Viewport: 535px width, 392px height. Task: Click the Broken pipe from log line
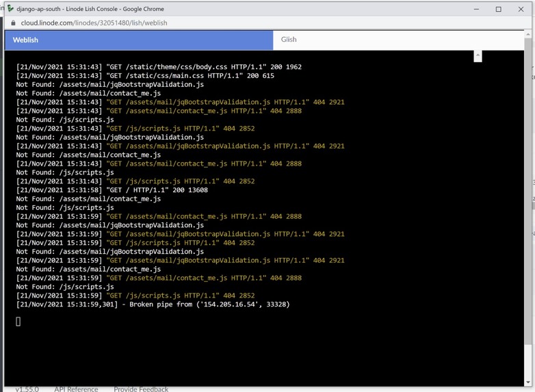coord(153,304)
